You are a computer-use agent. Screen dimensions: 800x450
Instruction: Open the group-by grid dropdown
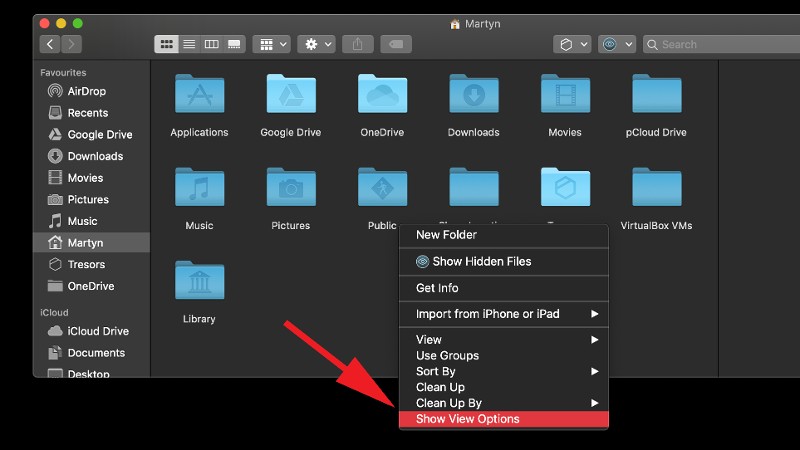pos(272,44)
